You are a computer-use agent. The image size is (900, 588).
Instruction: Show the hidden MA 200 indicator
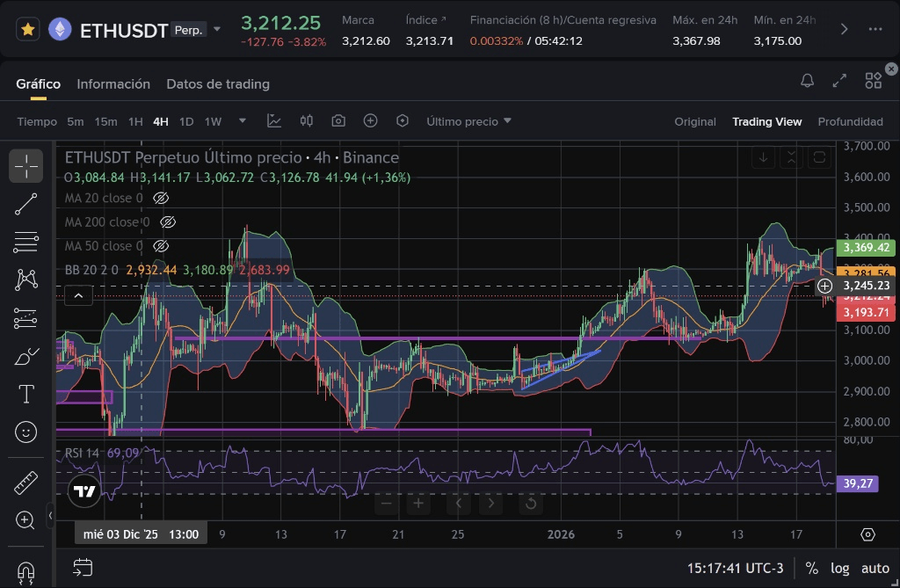pyautogui.click(x=169, y=222)
